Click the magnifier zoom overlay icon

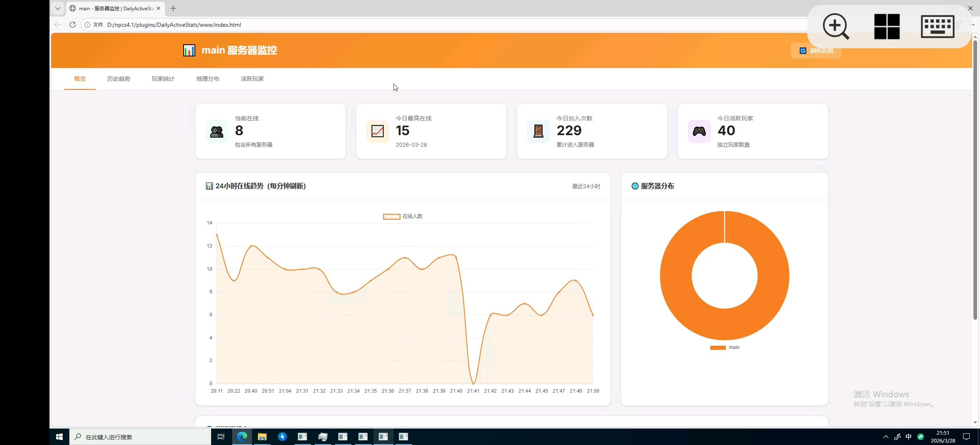836,26
